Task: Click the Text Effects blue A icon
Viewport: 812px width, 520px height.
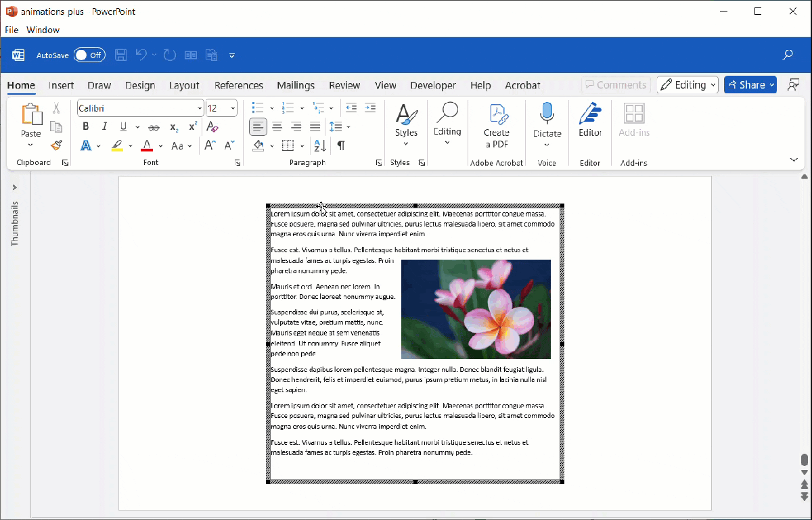Action: coord(86,145)
